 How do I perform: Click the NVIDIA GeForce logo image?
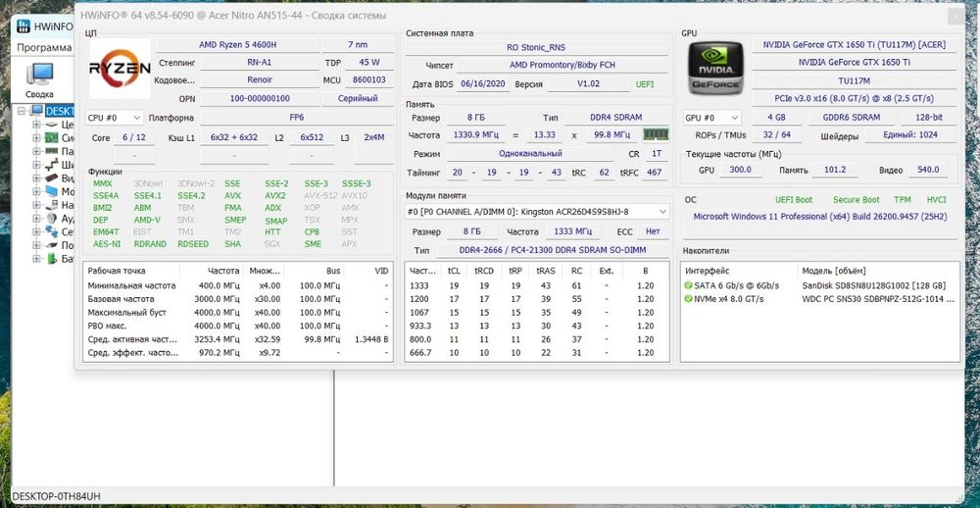715,69
